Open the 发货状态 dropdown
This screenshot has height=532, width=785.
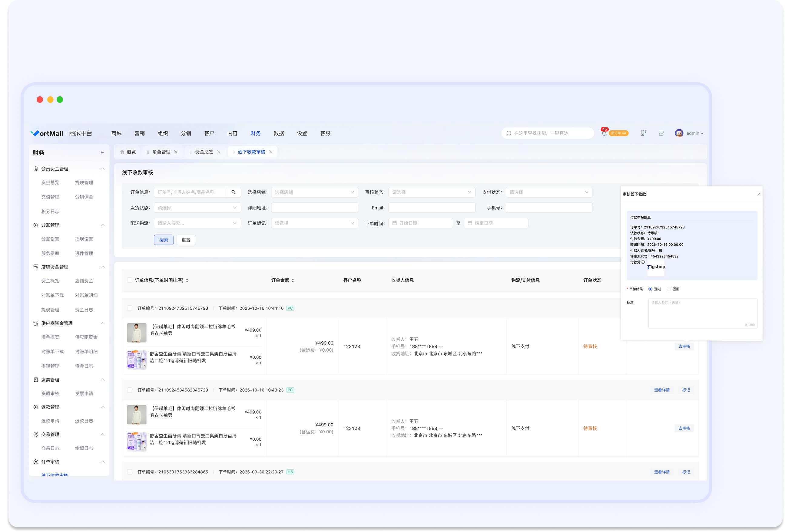pyautogui.click(x=197, y=208)
